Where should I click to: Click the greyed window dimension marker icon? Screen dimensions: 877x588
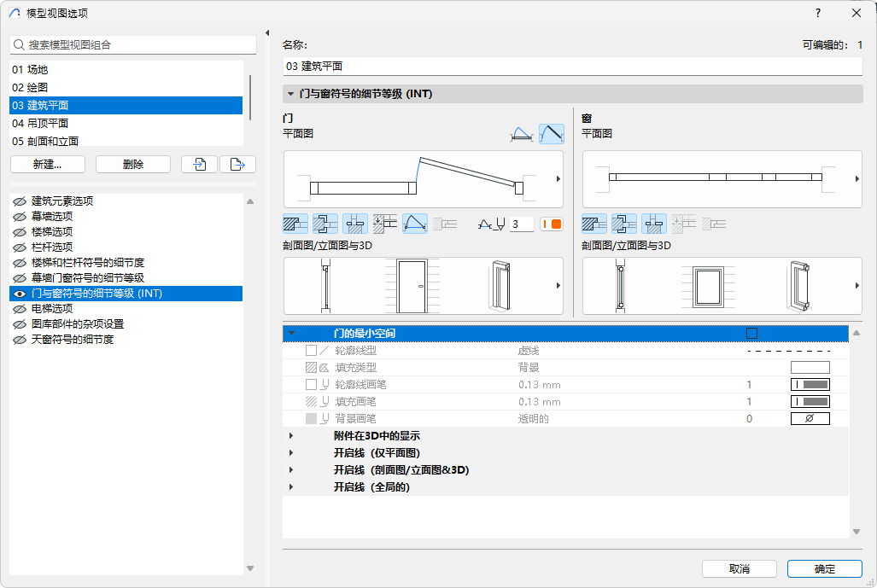coord(683,224)
